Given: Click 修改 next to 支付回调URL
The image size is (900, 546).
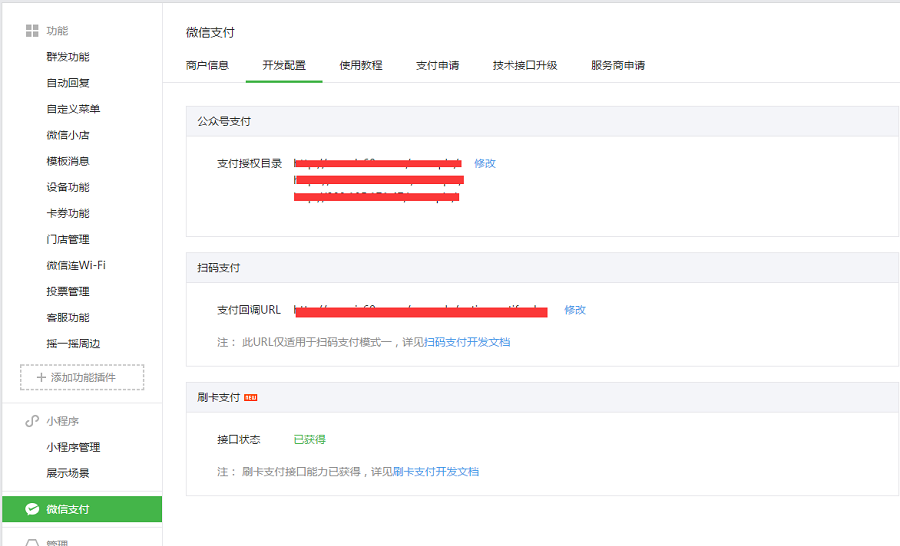Looking at the screenshot, I should pyautogui.click(x=575, y=310).
